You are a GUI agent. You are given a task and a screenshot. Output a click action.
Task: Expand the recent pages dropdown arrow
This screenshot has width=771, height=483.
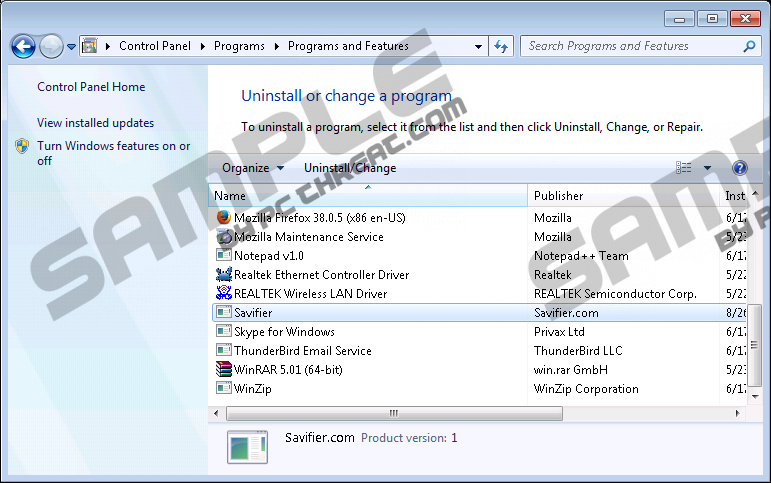pos(72,47)
